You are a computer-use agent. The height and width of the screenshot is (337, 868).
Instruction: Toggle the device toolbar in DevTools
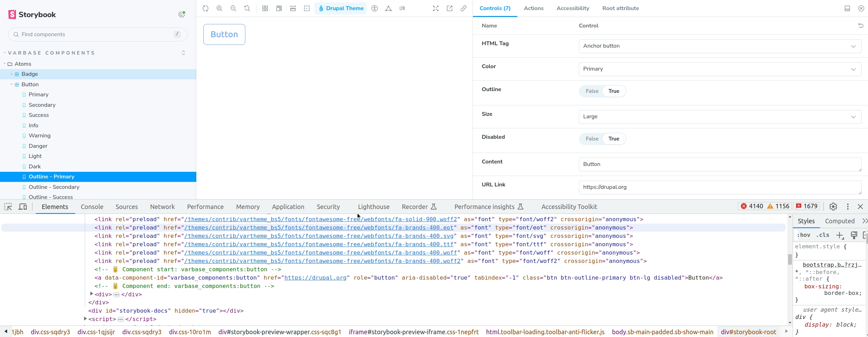tap(23, 207)
